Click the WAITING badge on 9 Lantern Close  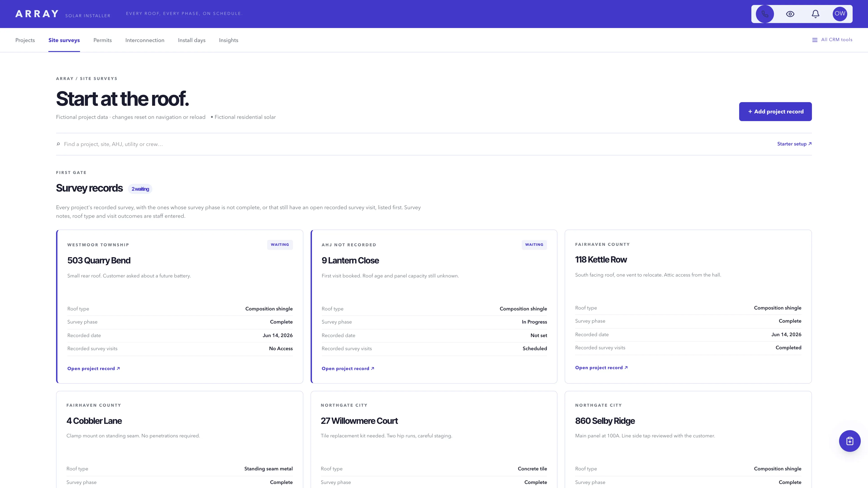tap(534, 245)
